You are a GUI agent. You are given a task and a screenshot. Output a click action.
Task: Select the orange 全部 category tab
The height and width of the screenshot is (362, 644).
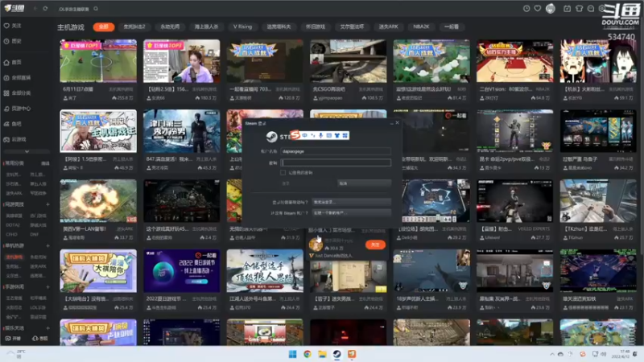pos(104,27)
